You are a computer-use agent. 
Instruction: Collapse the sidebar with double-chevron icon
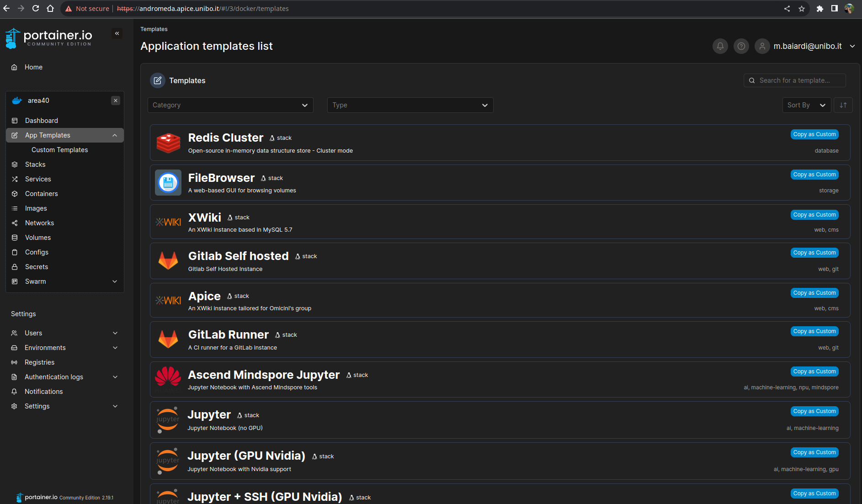(117, 33)
